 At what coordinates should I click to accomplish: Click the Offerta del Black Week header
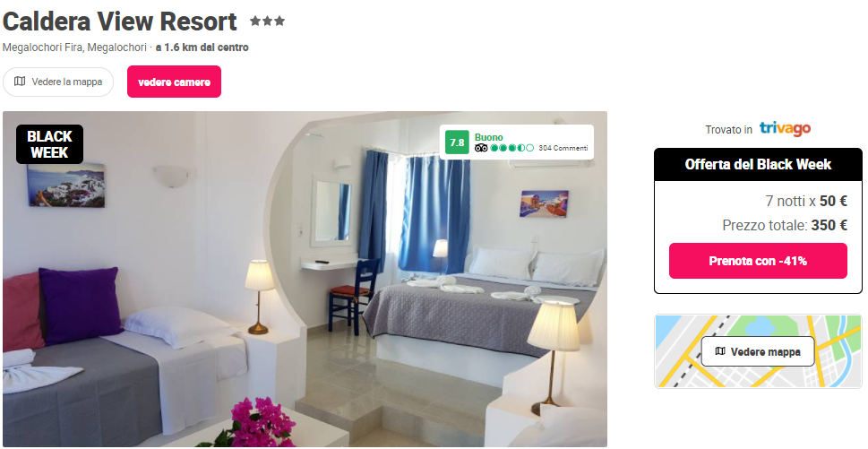click(x=758, y=164)
